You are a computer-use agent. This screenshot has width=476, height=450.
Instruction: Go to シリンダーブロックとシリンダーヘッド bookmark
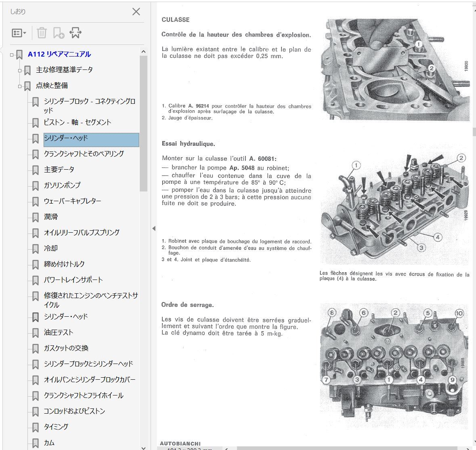click(x=88, y=364)
